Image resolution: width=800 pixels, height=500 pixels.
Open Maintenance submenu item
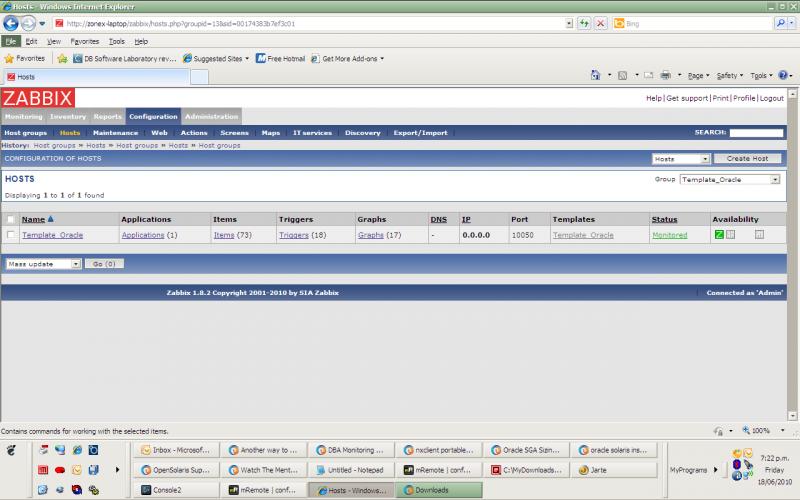tap(115, 133)
